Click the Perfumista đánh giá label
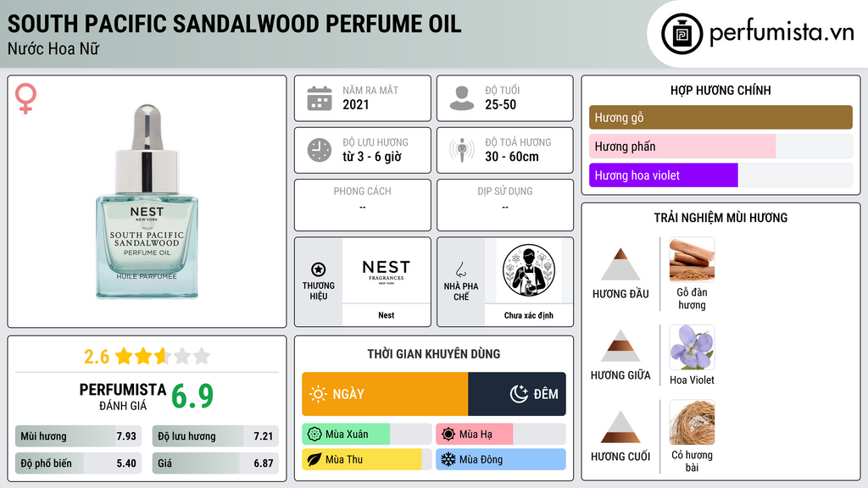Screen dimensions: 868x488 (123, 396)
